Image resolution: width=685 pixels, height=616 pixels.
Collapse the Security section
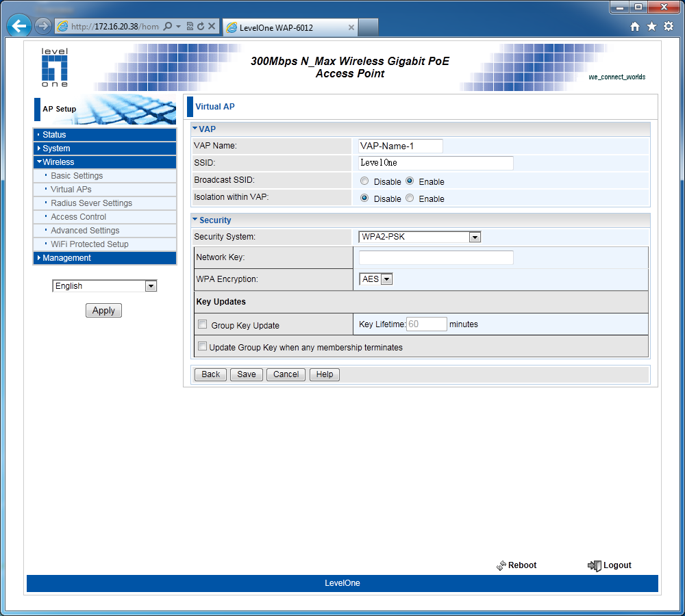(x=195, y=220)
